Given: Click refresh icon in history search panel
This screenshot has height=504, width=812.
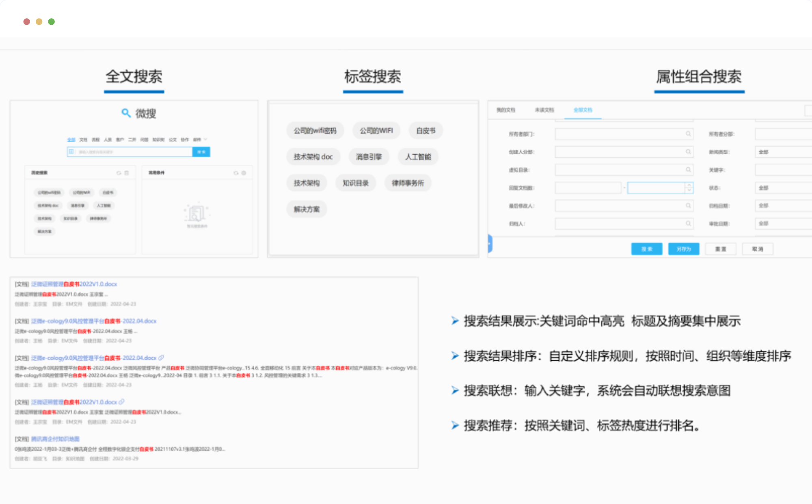Looking at the screenshot, I should (x=119, y=173).
